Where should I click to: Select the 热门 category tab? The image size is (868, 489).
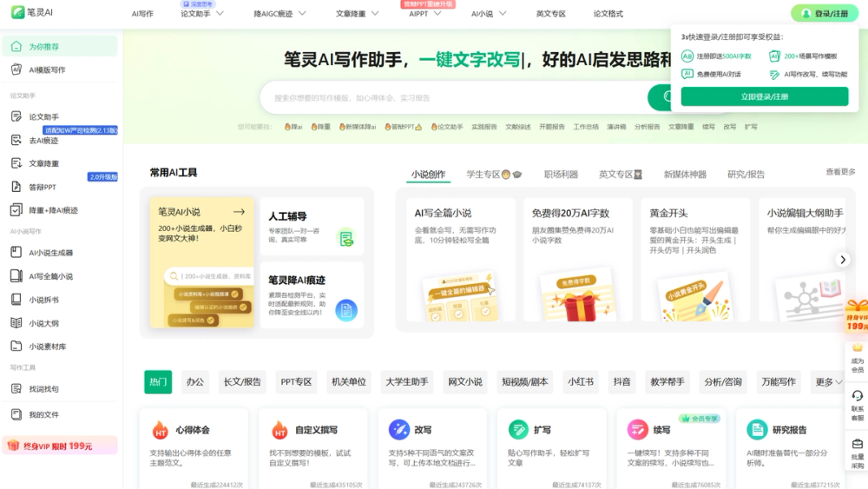coord(158,382)
